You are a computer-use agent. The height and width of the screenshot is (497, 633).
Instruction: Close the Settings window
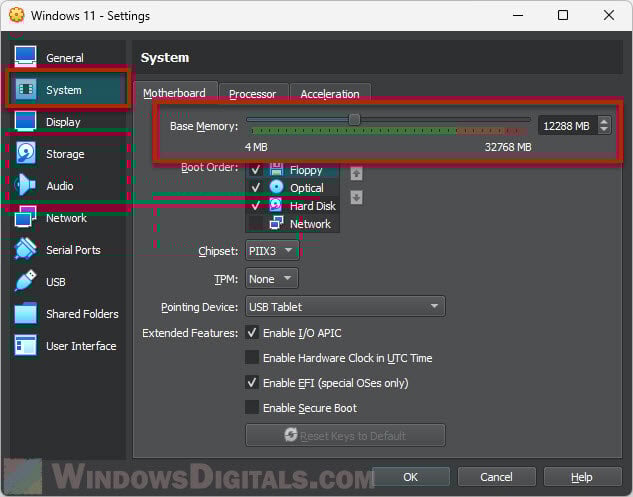click(x=609, y=15)
